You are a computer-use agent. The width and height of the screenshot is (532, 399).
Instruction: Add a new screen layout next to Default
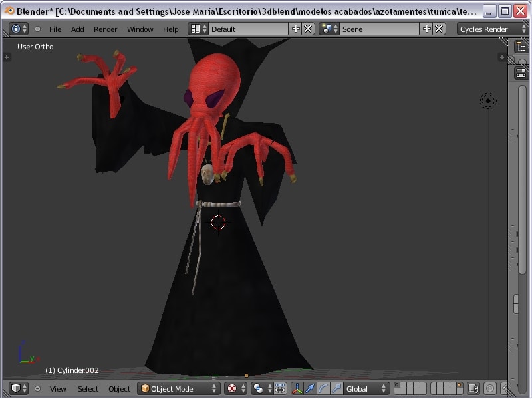coord(296,29)
